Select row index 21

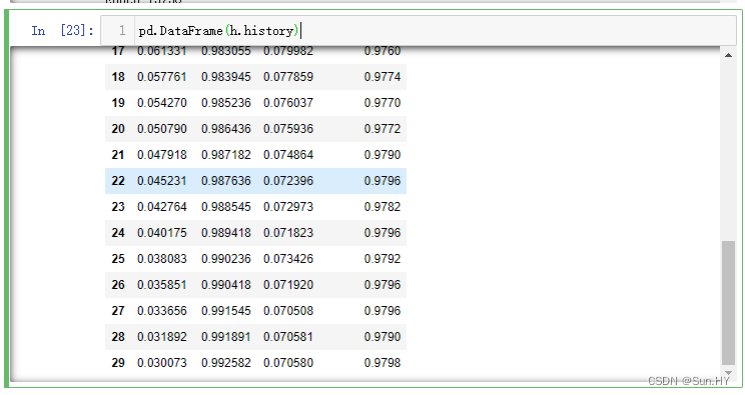pos(118,155)
